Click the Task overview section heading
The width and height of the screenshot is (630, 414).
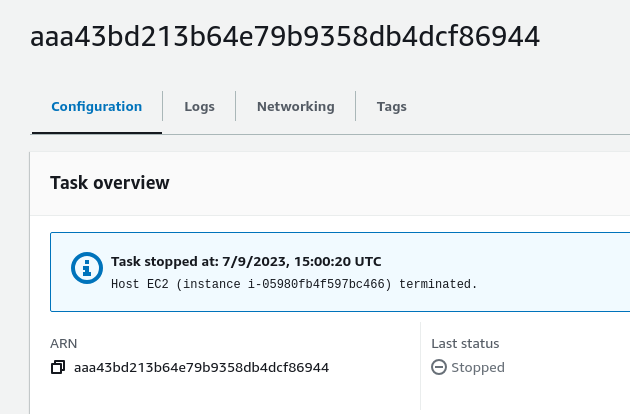(x=110, y=183)
